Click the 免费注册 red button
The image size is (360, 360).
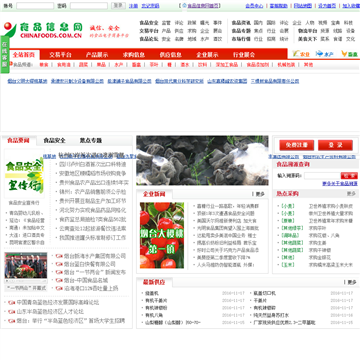[x=296, y=145]
